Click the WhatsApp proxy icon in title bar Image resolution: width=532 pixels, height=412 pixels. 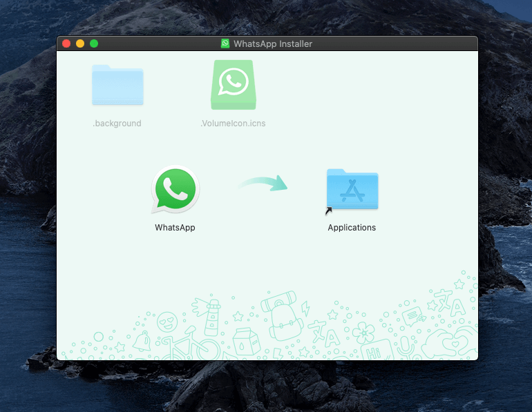[x=225, y=43]
